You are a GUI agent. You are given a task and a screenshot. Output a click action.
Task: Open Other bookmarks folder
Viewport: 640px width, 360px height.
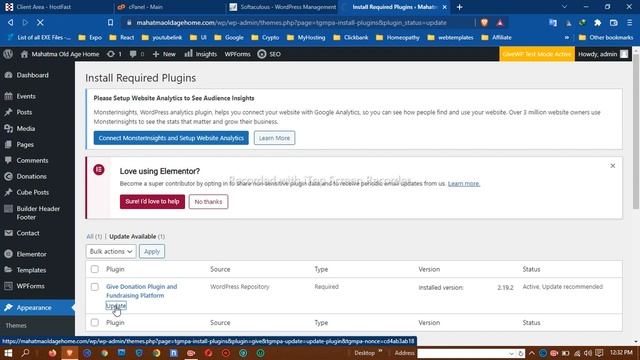pos(606,38)
